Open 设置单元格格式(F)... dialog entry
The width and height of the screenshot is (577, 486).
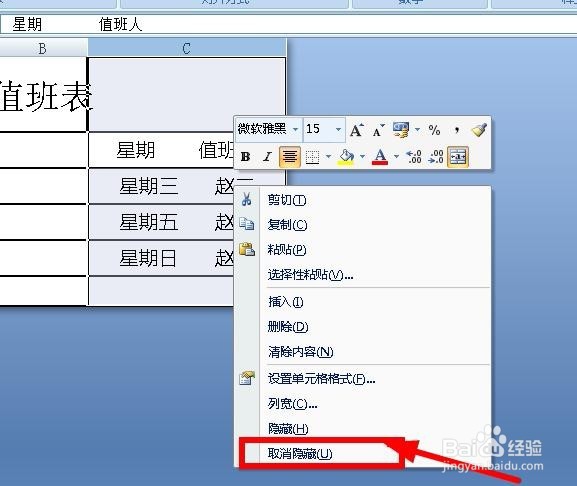tap(362, 379)
